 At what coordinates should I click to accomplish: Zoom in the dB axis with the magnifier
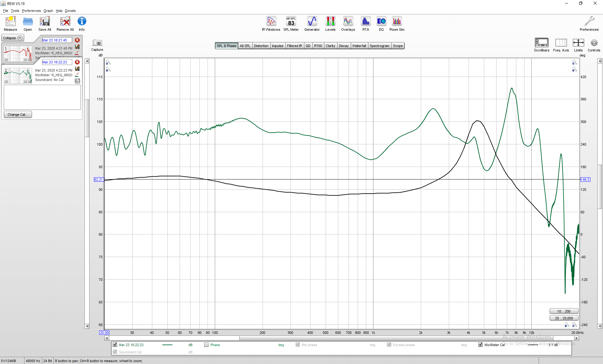(x=108, y=62)
